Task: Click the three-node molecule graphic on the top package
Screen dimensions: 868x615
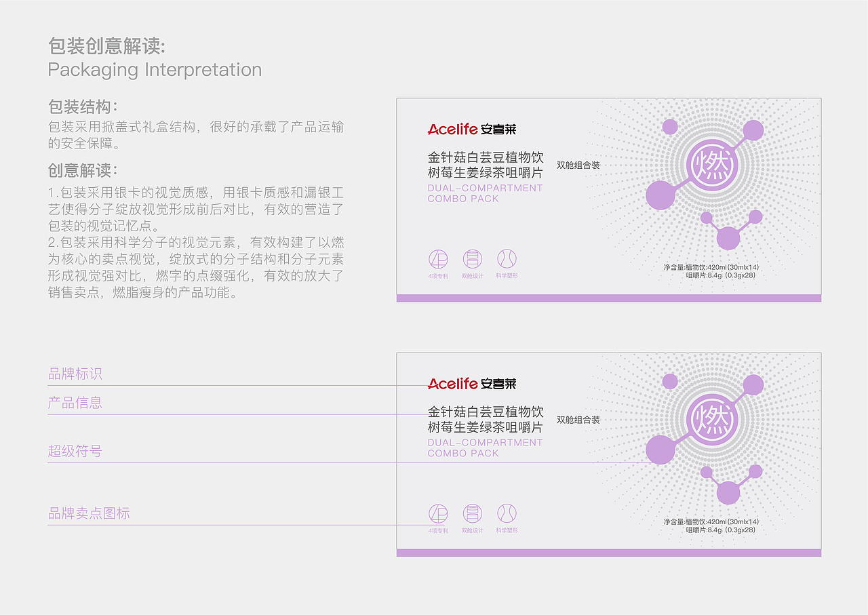Action: point(731,230)
